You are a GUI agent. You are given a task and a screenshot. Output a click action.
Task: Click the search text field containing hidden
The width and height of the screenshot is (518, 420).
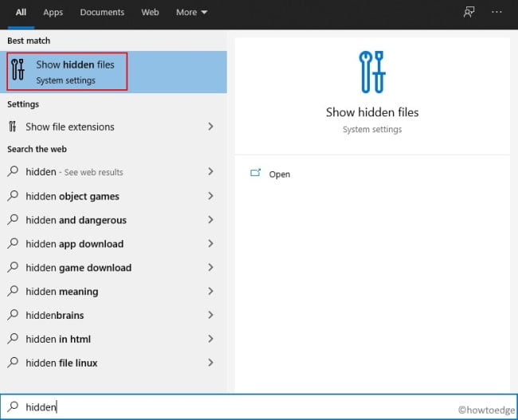[239, 406]
